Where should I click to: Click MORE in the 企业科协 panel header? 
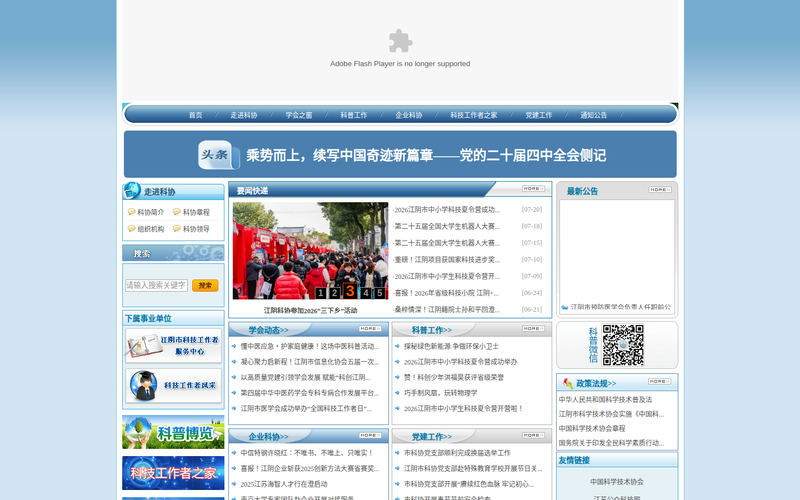coord(370,435)
